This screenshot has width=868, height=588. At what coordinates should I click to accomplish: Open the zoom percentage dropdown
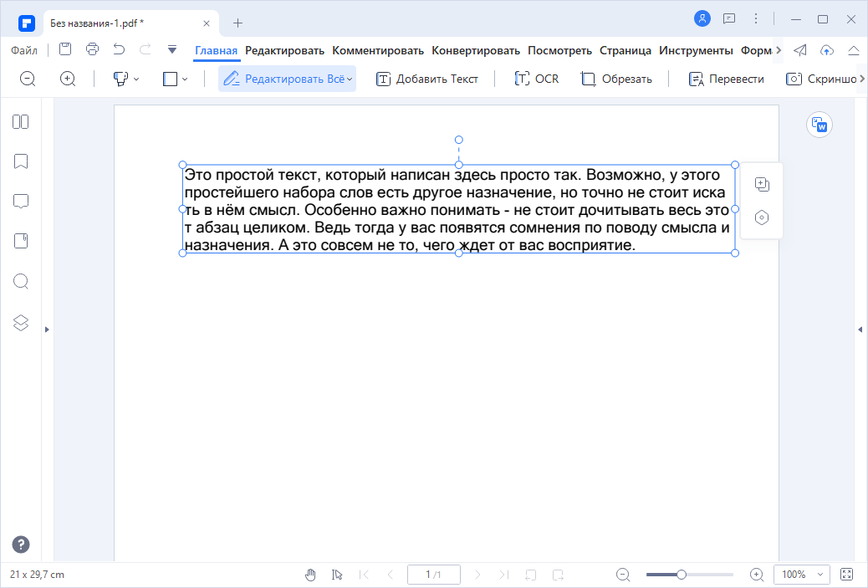click(x=800, y=575)
